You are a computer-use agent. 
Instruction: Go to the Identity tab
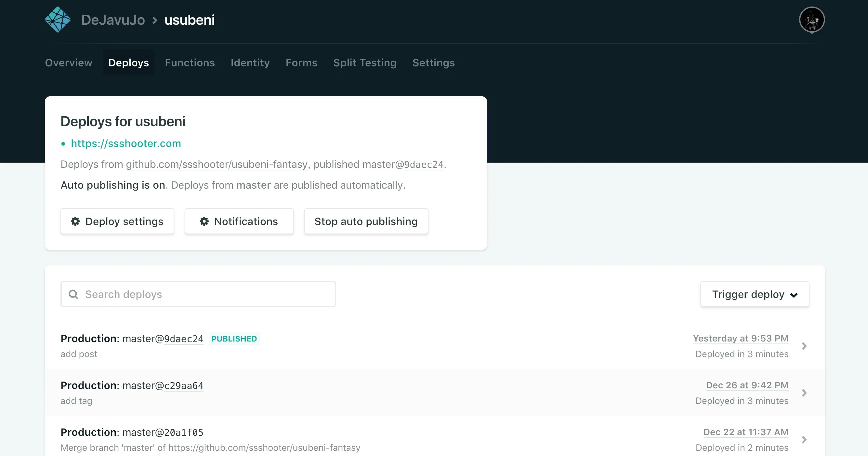coord(250,63)
